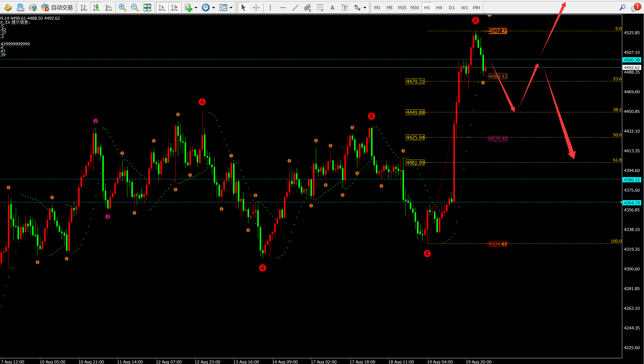Click the 4479.31 Fibonacci price label
This screenshot has height=364, width=644.
tap(415, 81)
